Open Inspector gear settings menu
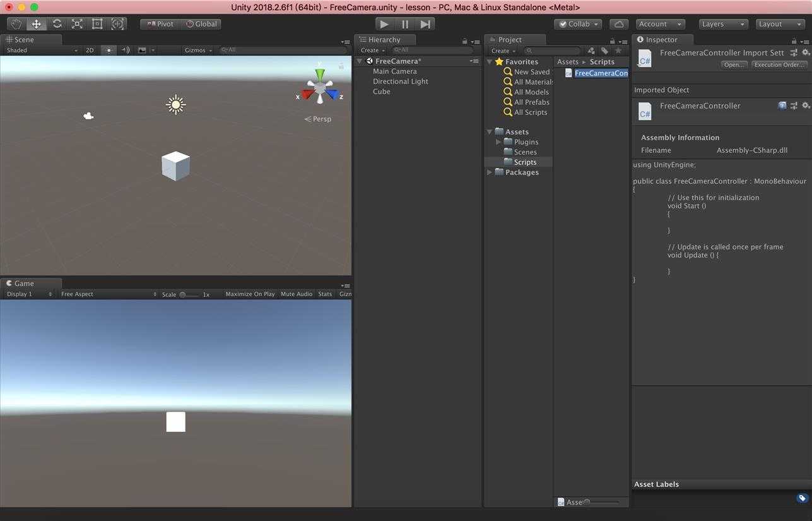This screenshot has height=521, width=812. tap(806, 52)
